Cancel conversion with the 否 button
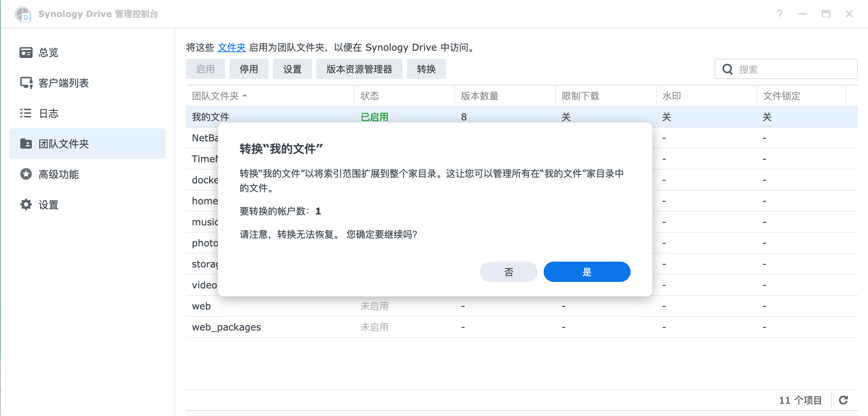 click(509, 272)
